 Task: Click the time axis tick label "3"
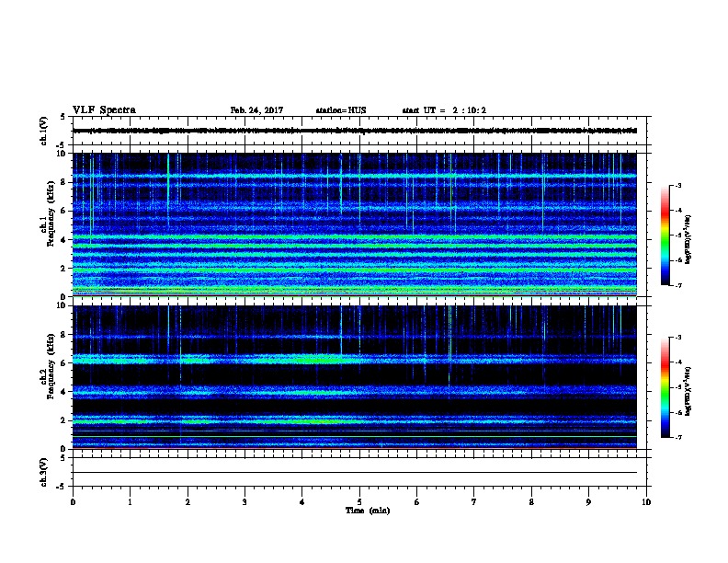pos(245,502)
